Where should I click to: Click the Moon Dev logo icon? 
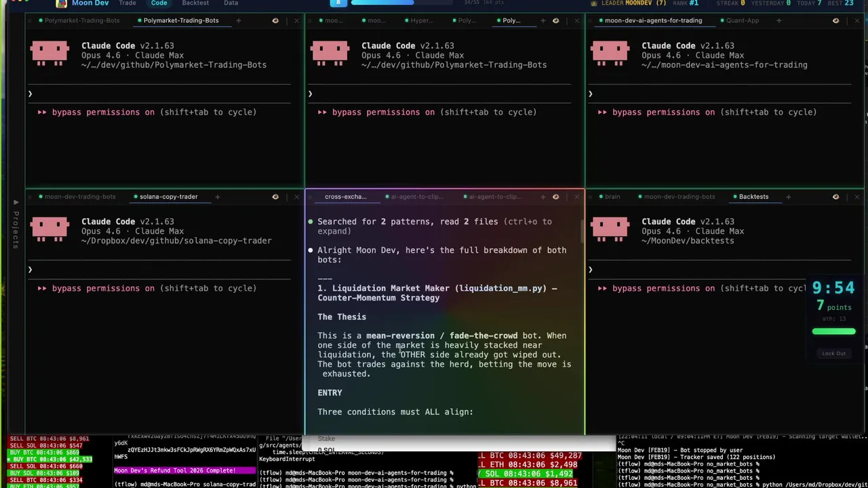[61, 3]
